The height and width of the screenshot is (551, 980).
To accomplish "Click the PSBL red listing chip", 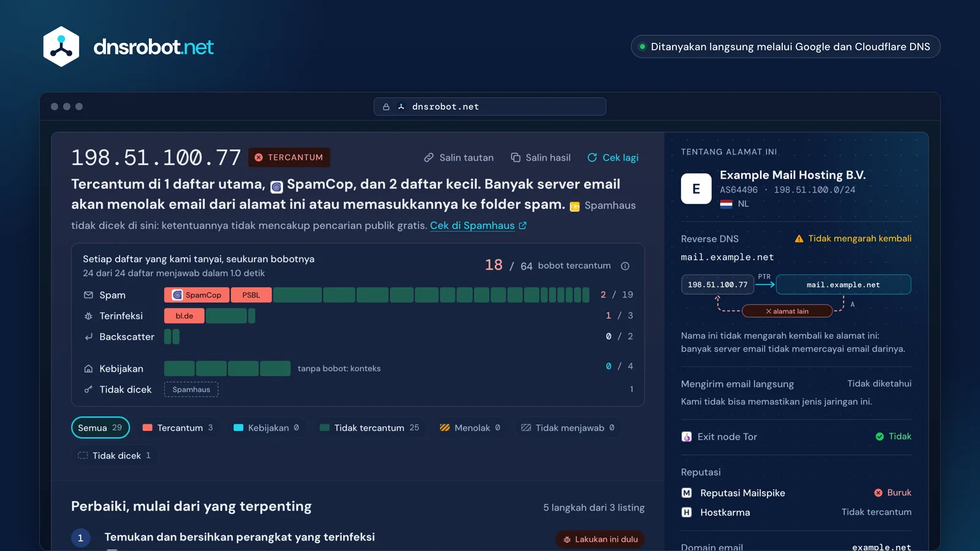I will pos(251,295).
